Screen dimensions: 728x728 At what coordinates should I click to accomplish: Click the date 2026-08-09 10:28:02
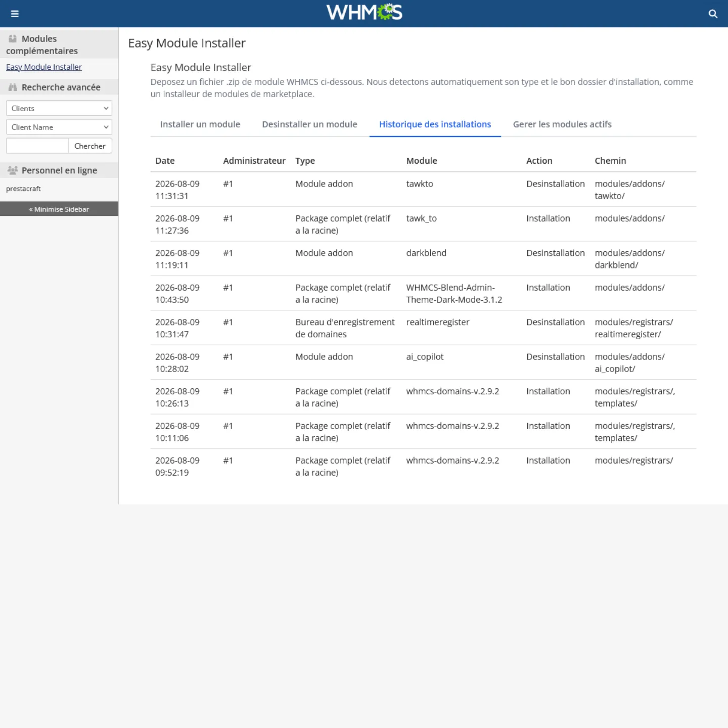click(x=177, y=362)
